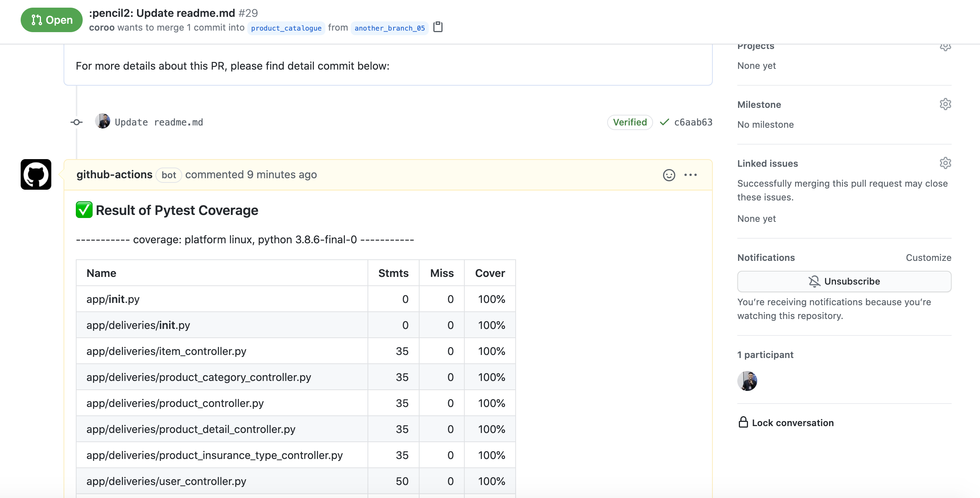Click the 100% cover value for app/init.py
Image resolution: width=980 pixels, height=498 pixels.
(x=492, y=299)
